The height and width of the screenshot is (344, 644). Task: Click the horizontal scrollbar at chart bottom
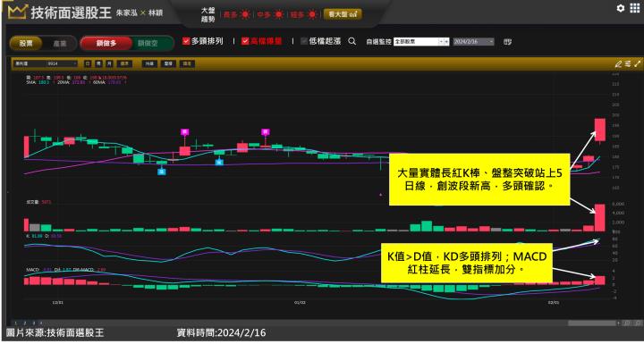click(x=592, y=323)
